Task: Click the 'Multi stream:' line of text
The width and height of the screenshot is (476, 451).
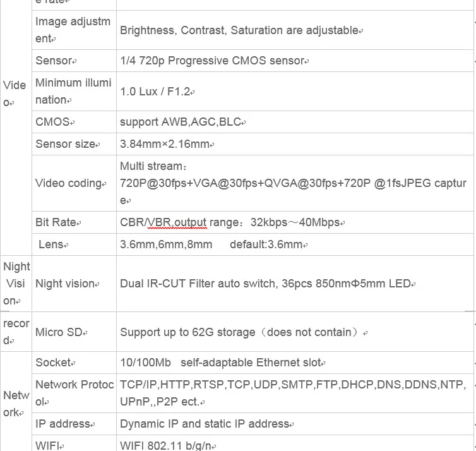Action: [153, 166]
